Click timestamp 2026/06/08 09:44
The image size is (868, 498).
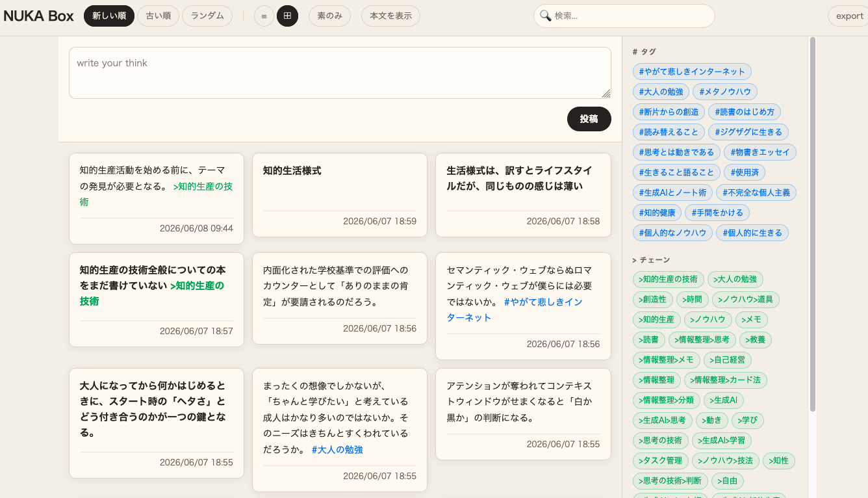(x=196, y=229)
